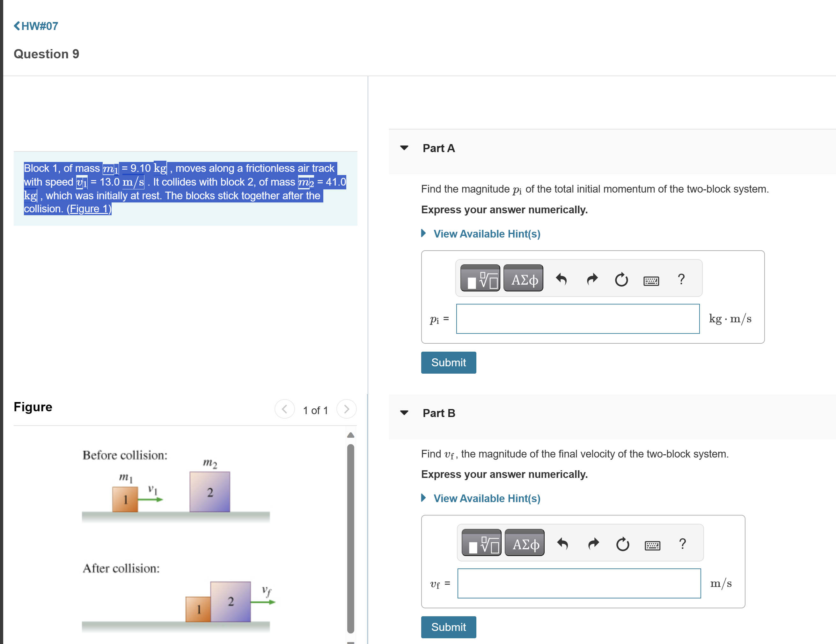Click the undo arrow in Part A toolbar
836x644 pixels.
click(x=561, y=279)
